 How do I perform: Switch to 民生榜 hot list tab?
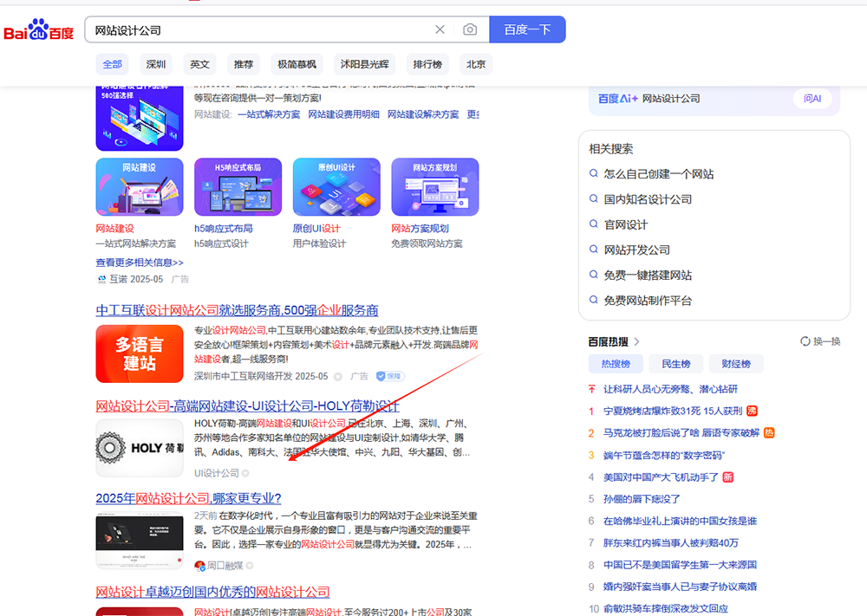pos(675,364)
